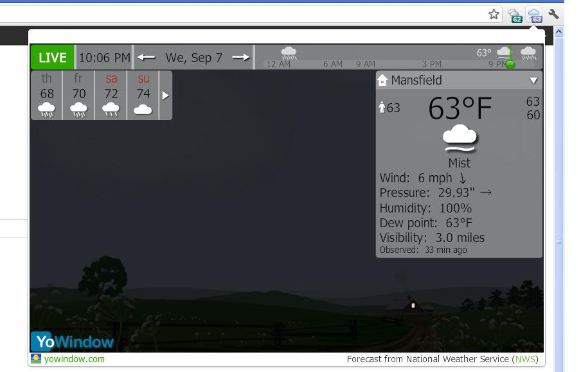
Task: Select Thursday forecast showing 68
Action: coord(47,95)
